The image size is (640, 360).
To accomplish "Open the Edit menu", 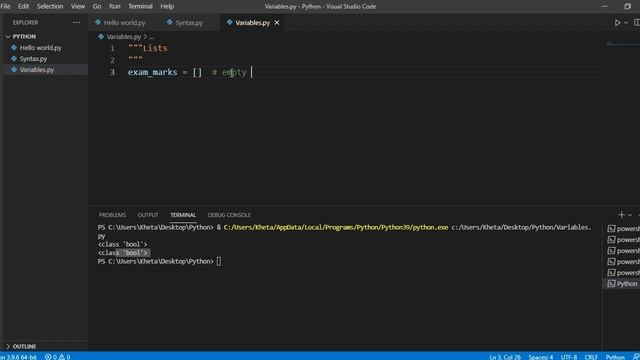I will tap(23, 7).
